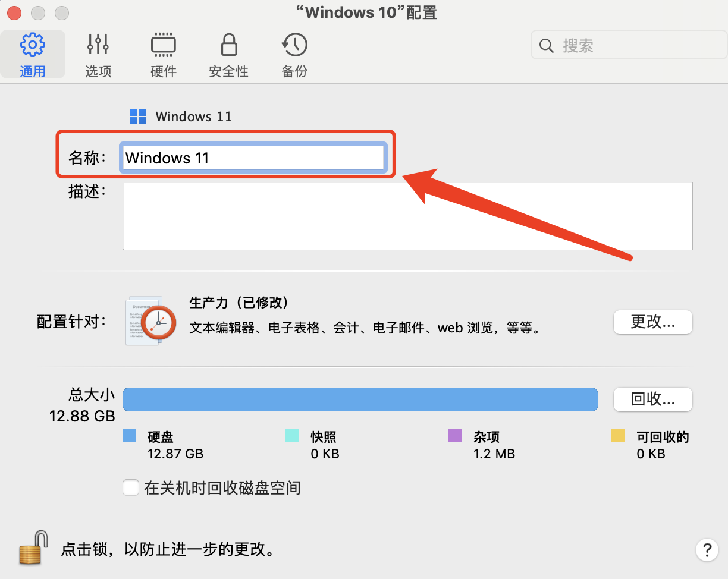The width and height of the screenshot is (728, 579).
Task: Click the blue 硬盘 color swatch
Action: click(x=129, y=436)
